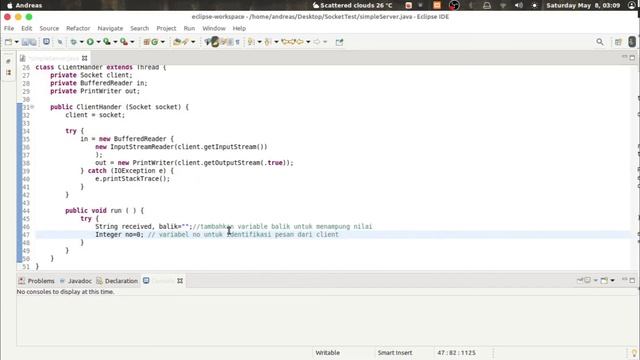Click the Next Annotation icon
640x360 pixels.
[x=251, y=42]
